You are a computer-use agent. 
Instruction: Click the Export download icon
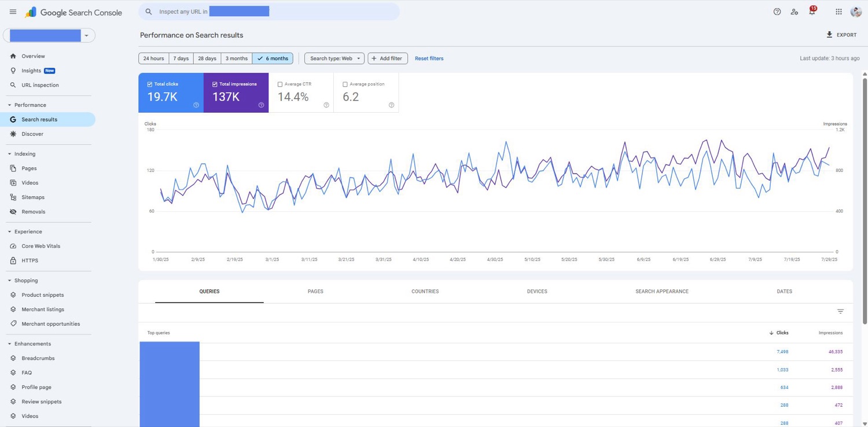point(829,35)
